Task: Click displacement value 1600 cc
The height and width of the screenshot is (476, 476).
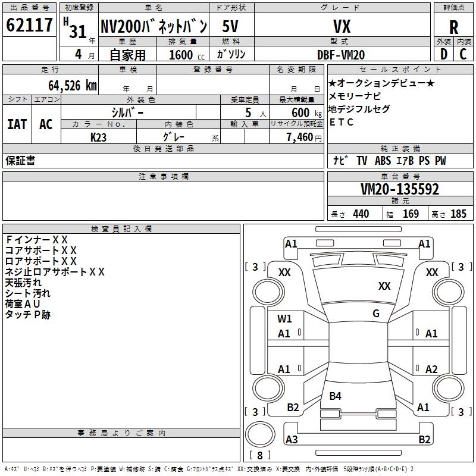Action: click(187, 55)
